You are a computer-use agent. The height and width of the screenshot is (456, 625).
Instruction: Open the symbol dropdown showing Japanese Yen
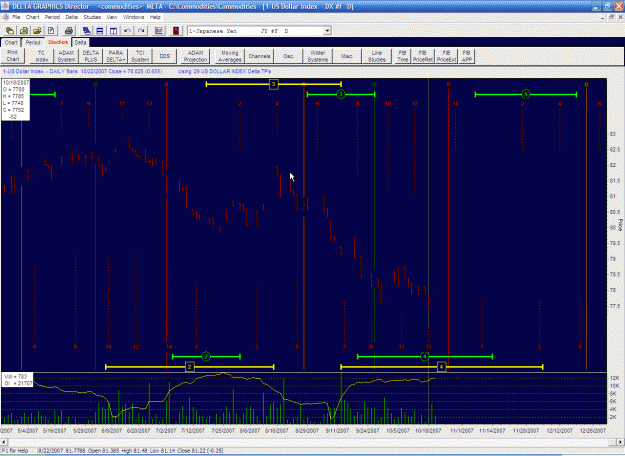tap(327, 31)
